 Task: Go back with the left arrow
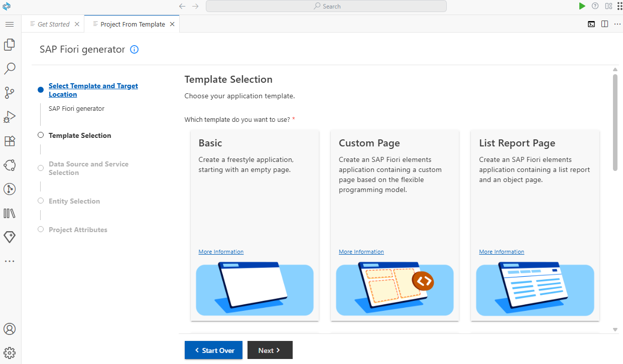[x=182, y=6]
